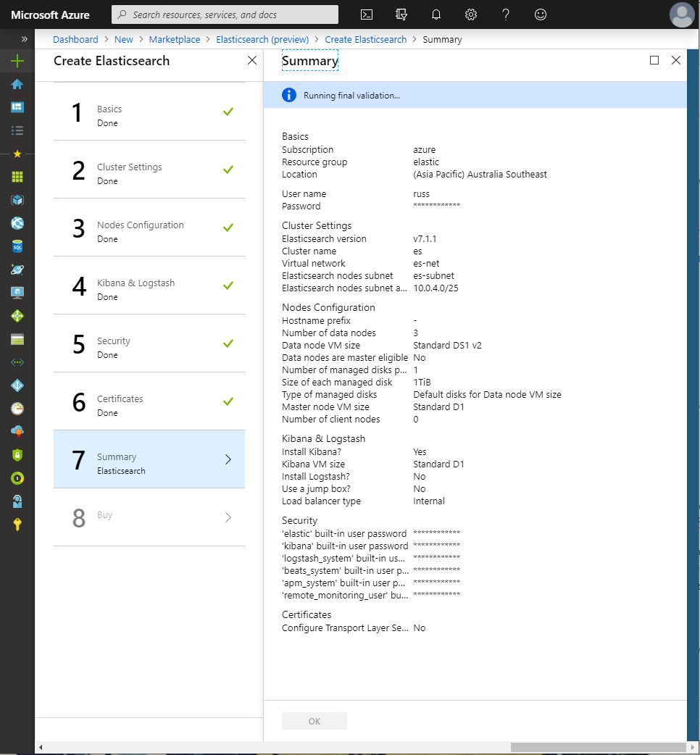The image size is (700, 755).
Task: Show notifications via the bell icon
Action: pos(436,14)
